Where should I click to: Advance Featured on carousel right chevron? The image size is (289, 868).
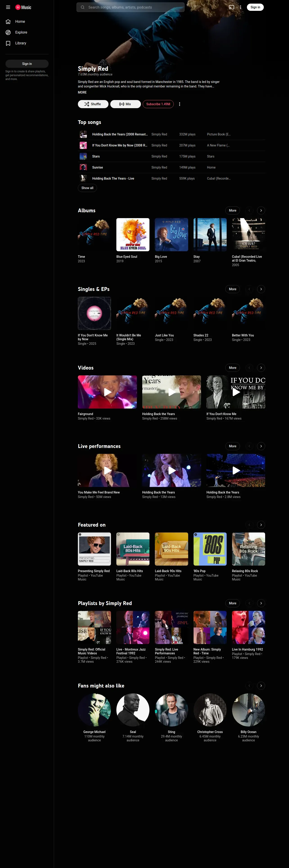(x=261, y=525)
